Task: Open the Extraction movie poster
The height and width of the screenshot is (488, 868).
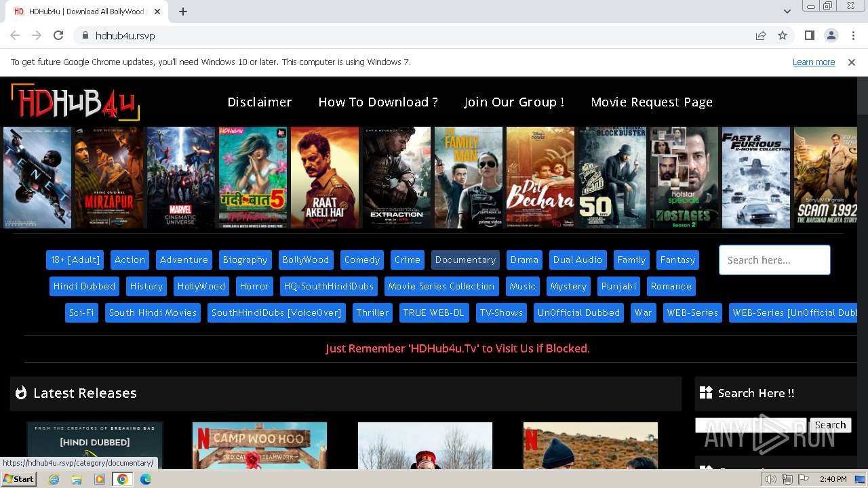Action: pos(397,178)
